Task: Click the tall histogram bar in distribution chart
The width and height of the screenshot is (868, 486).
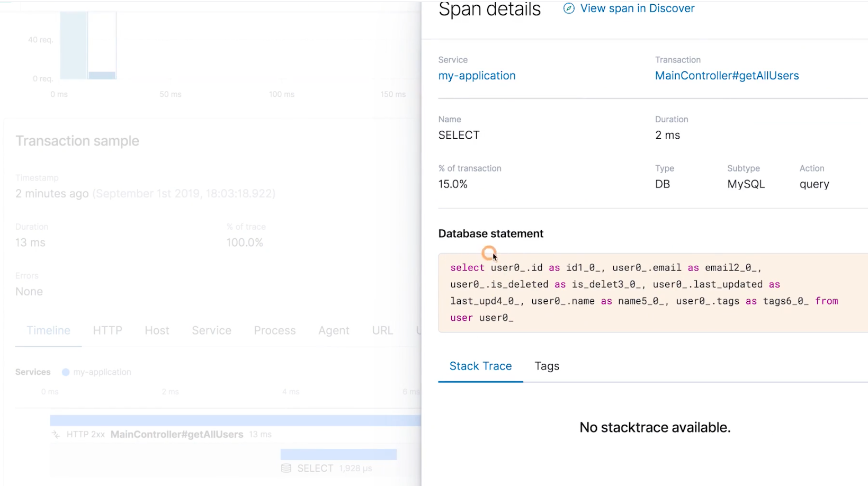Action: tap(74, 46)
